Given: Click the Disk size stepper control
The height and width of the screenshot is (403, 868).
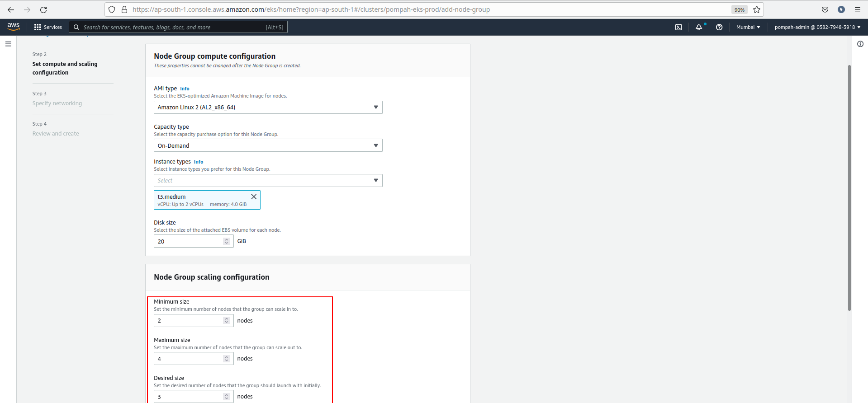Looking at the screenshot, I should (227, 241).
